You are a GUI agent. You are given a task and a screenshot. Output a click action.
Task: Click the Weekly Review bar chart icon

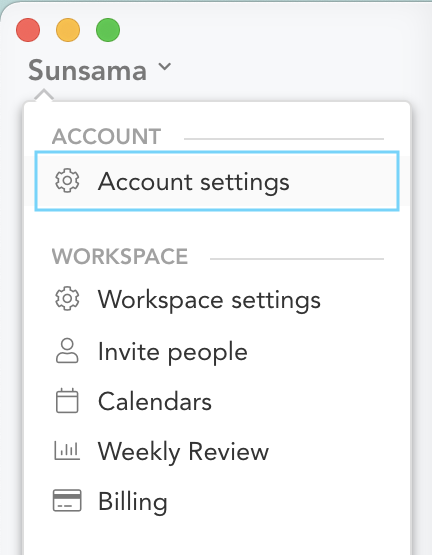click(67, 451)
